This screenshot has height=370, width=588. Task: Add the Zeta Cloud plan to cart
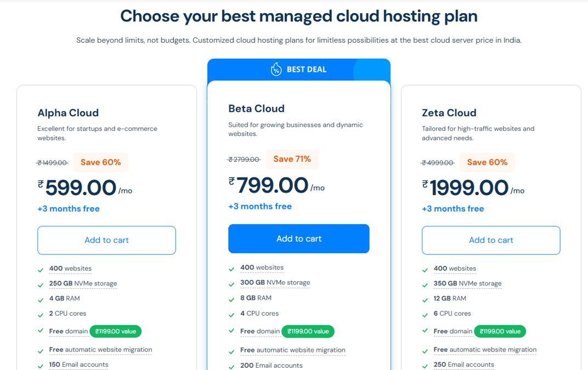(490, 240)
